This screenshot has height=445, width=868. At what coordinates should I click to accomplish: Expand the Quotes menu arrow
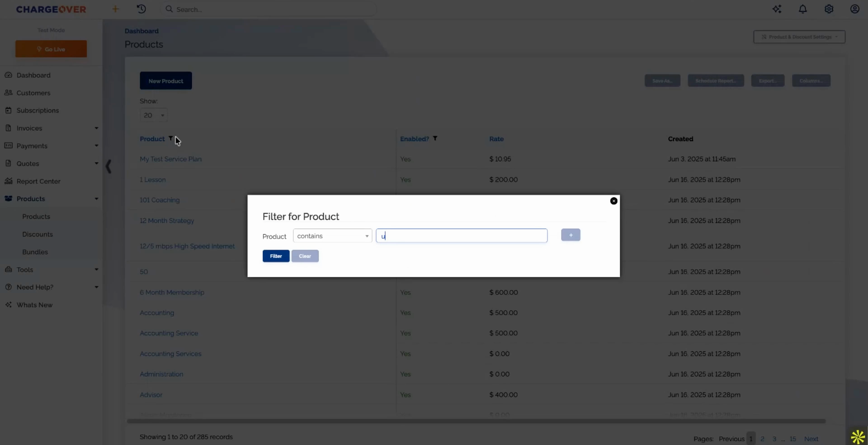pos(96,163)
